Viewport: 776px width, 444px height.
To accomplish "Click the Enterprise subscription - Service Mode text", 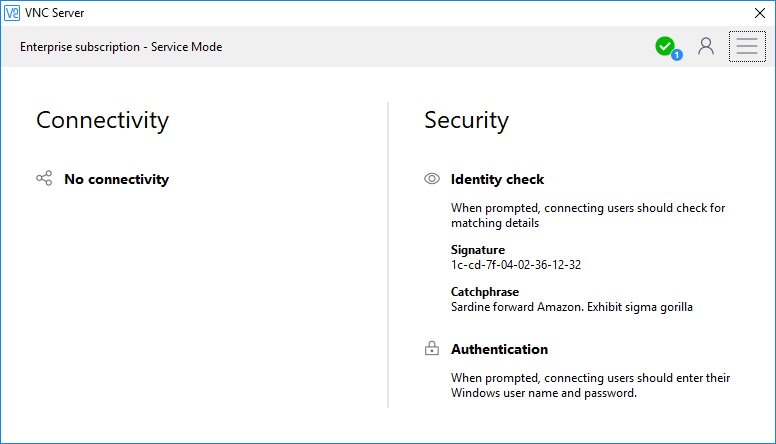I will 121,47.
